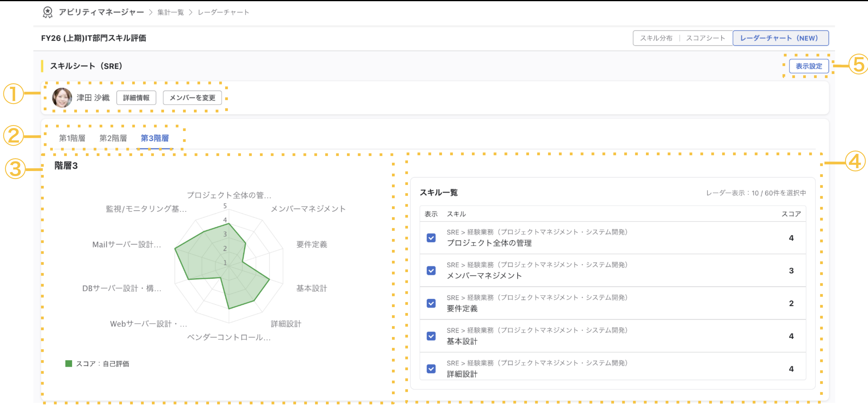This screenshot has width=868, height=412.
Task: Open 表示設定 button
Action: coord(808,66)
